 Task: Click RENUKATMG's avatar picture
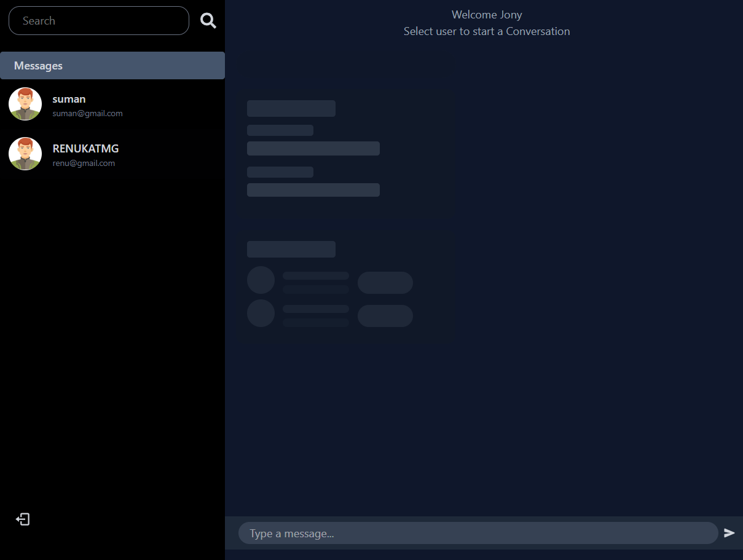coord(25,154)
